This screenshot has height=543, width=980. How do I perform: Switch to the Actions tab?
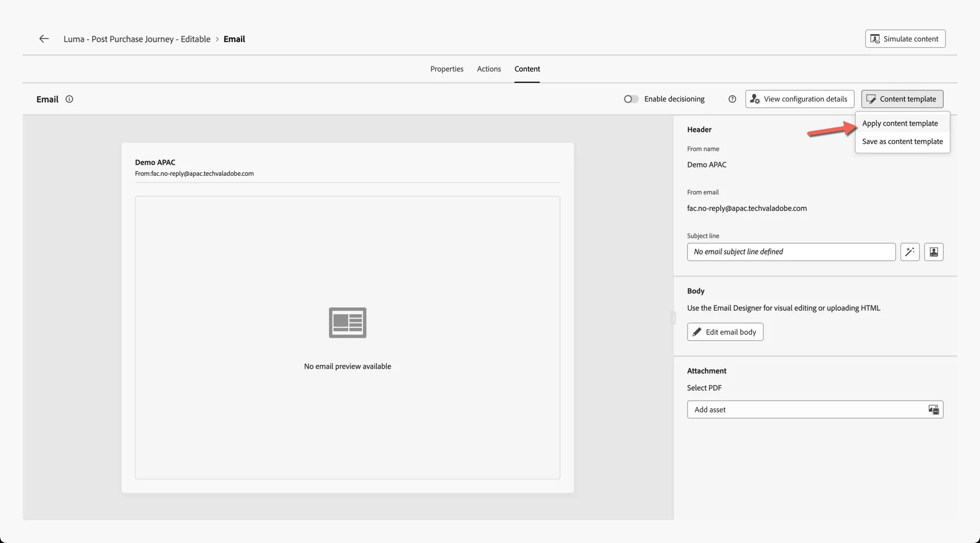click(489, 69)
